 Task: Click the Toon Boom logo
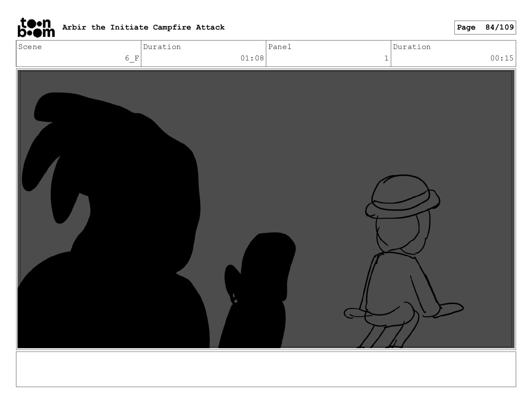coord(36,28)
